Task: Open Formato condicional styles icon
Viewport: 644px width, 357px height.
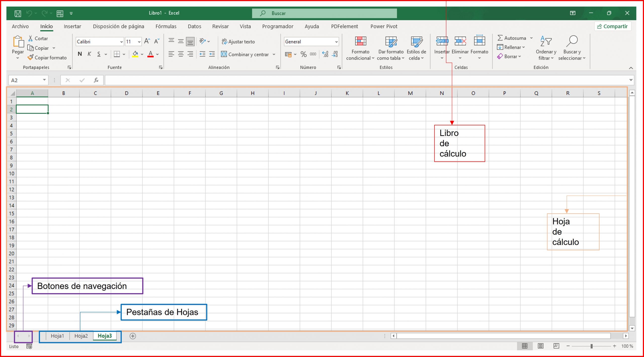Action: (360, 41)
